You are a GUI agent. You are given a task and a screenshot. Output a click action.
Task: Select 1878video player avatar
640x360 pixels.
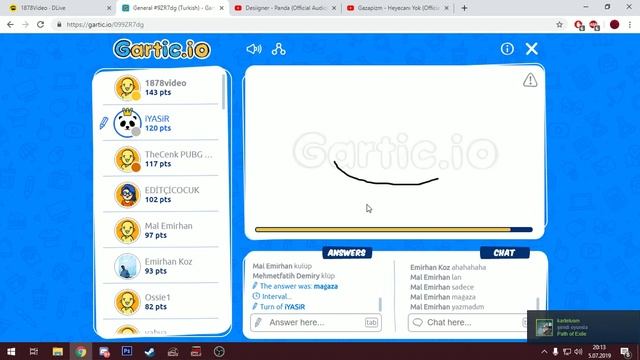tap(127, 87)
